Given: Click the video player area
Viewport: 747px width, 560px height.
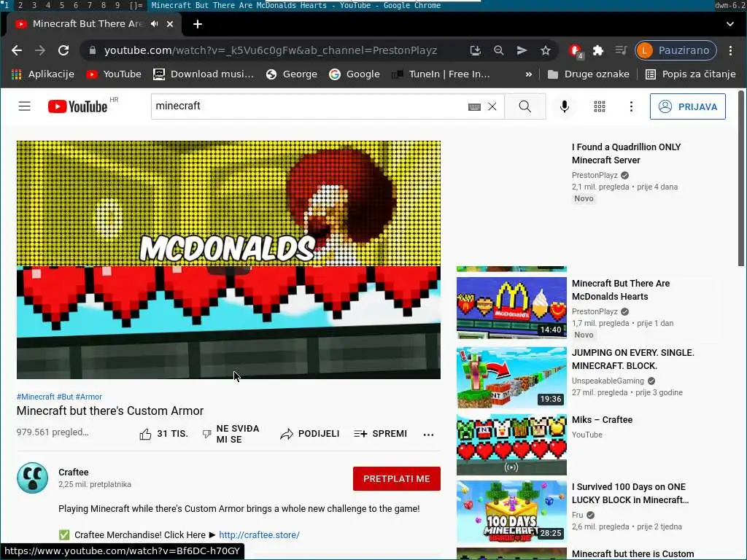Looking at the screenshot, I should 228,260.
